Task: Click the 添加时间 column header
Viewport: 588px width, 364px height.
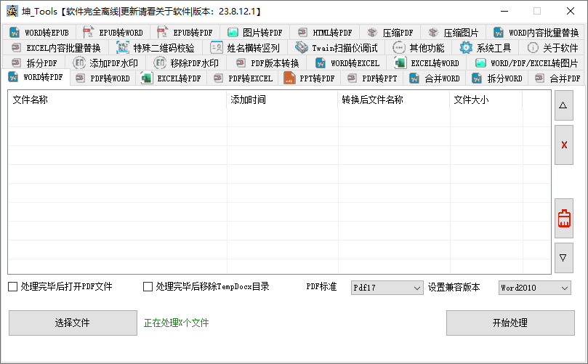Action: pos(282,100)
